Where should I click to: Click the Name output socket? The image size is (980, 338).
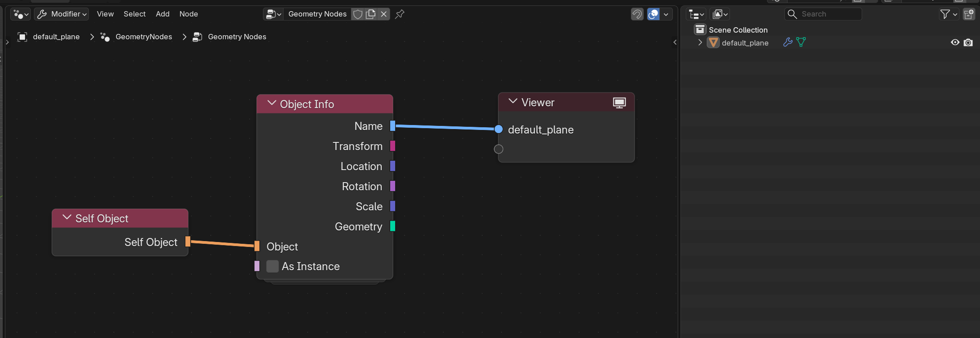coord(392,126)
